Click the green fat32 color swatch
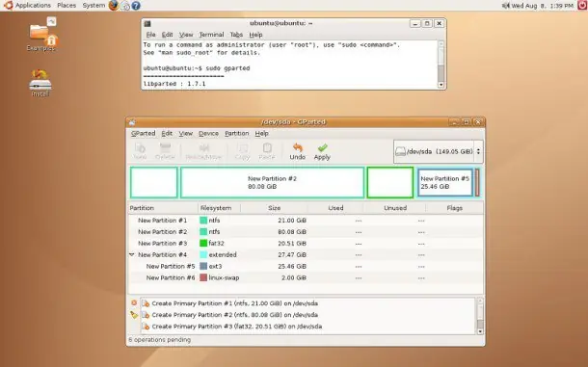588x367 pixels. [x=203, y=244]
